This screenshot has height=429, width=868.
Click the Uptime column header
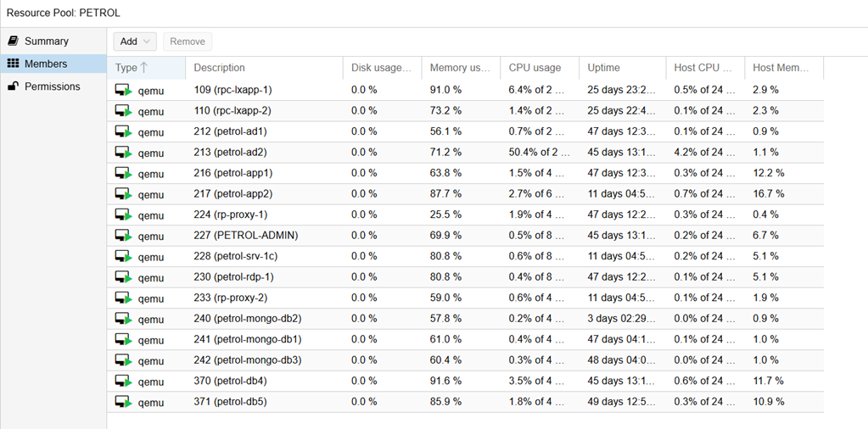click(603, 68)
